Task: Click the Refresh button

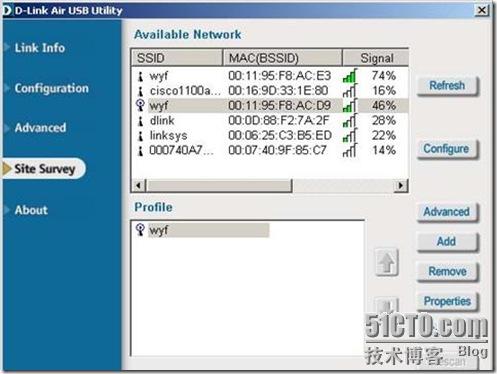Action: 447,86
